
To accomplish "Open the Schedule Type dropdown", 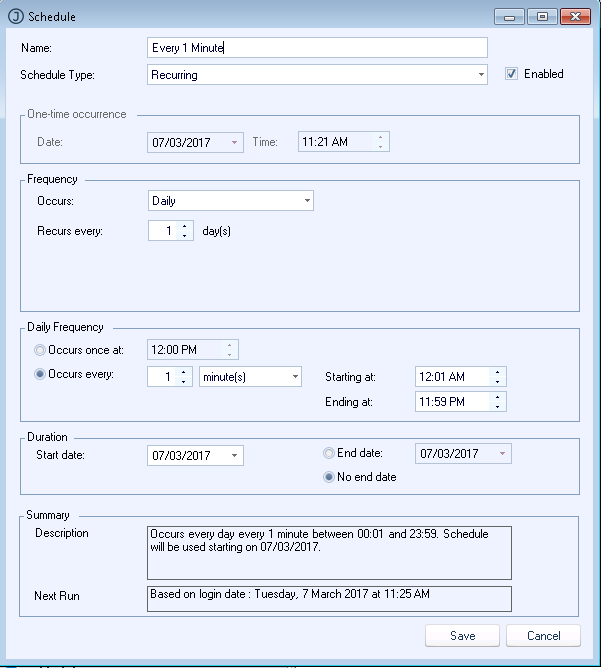I will click(481, 75).
